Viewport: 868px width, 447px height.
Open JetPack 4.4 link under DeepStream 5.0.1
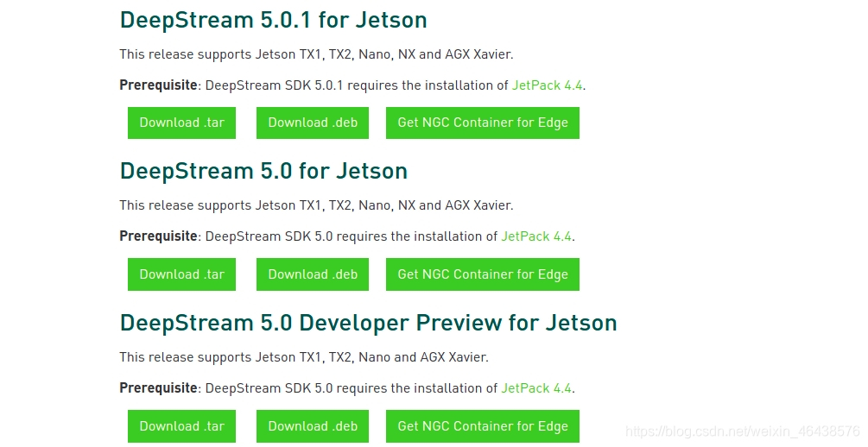click(547, 85)
